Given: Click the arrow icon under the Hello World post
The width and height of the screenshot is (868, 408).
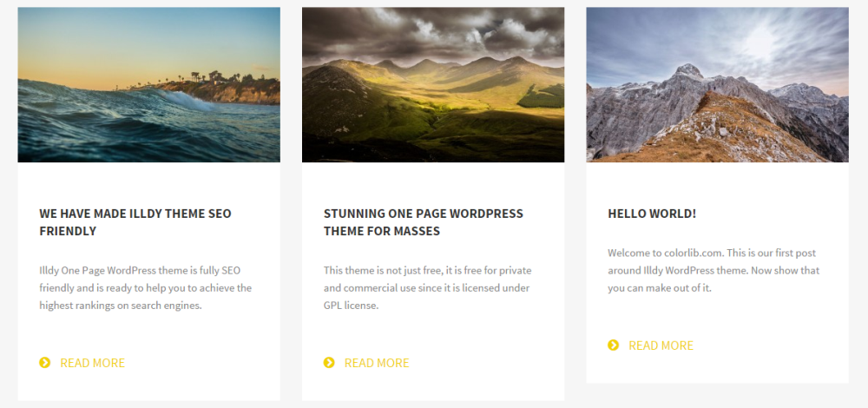Looking at the screenshot, I should [614, 345].
